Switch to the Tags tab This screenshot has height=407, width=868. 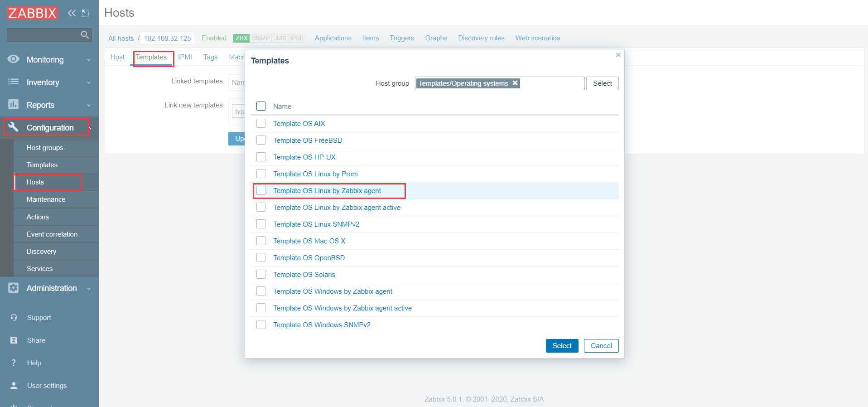[210, 57]
